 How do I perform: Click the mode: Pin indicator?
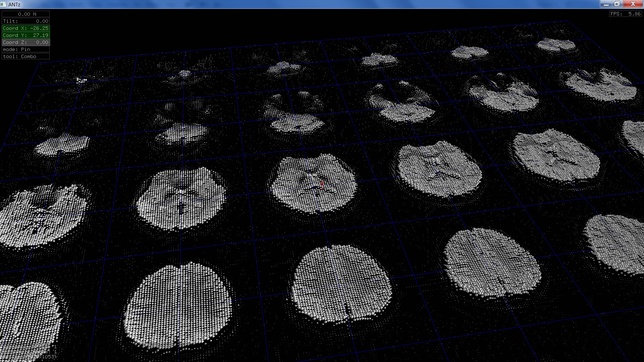(x=26, y=49)
